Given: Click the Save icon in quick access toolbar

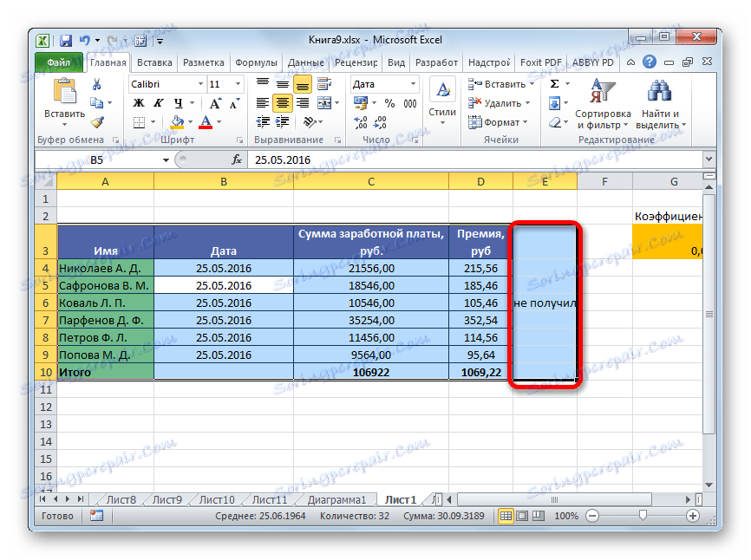Looking at the screenshot, I should (66, 41).
